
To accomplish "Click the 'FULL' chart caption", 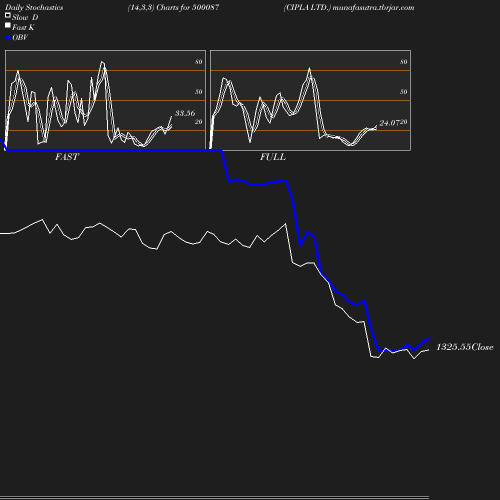I will coord(273,157).
